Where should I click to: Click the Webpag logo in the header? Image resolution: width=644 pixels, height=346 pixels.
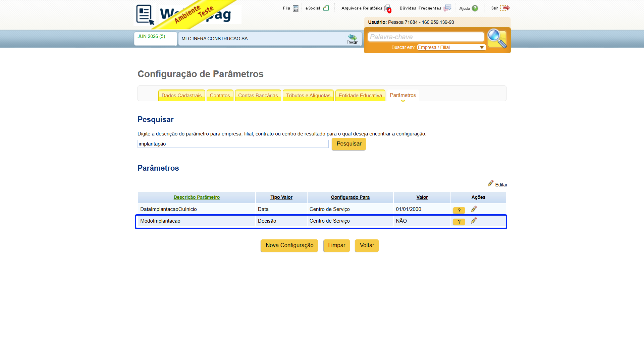[x=187, y=14]
